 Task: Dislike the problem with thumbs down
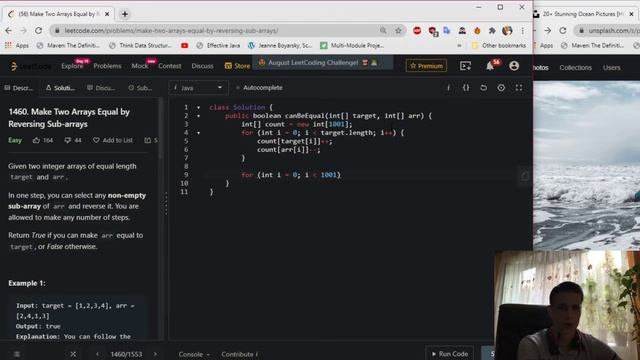pos(68,140)
